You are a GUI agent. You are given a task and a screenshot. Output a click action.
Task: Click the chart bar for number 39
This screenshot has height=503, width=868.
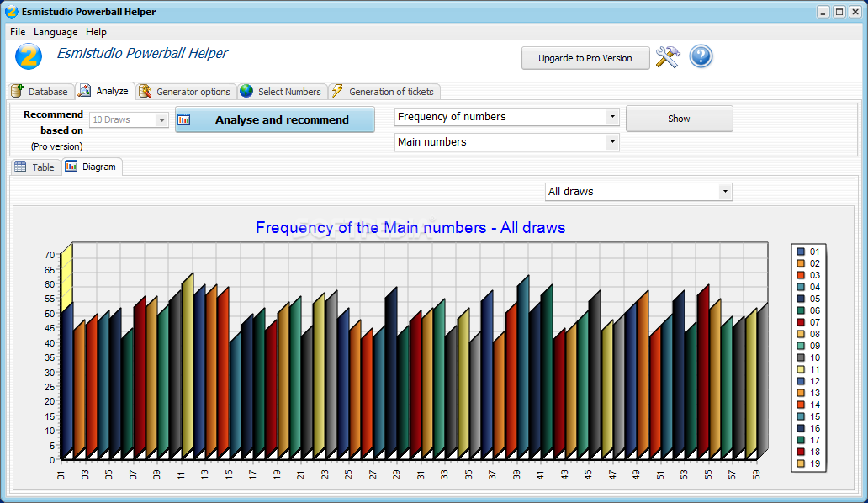[524, 369]
